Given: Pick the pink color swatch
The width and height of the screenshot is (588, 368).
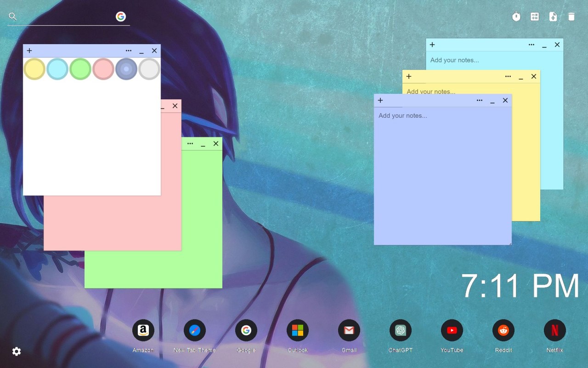Looking at the screenshot, I should click(x=103, y=69).
